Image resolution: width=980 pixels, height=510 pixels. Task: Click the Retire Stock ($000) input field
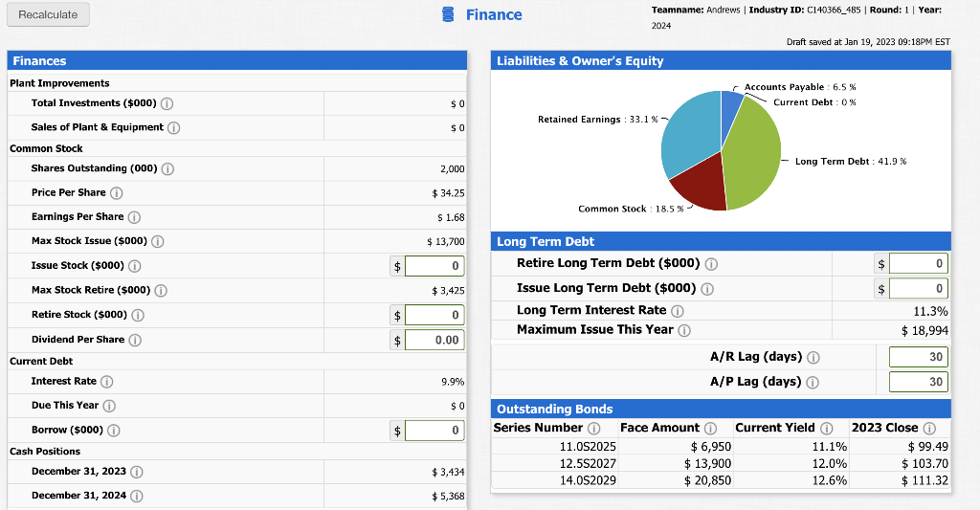(x=434, y=315)
